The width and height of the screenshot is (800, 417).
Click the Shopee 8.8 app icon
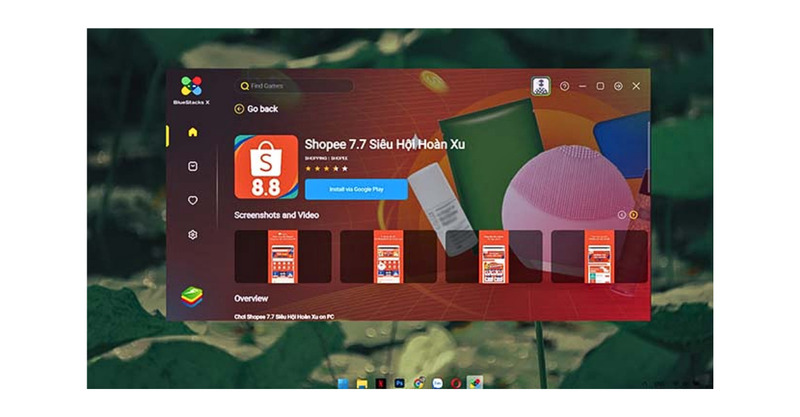pos(266,167)
